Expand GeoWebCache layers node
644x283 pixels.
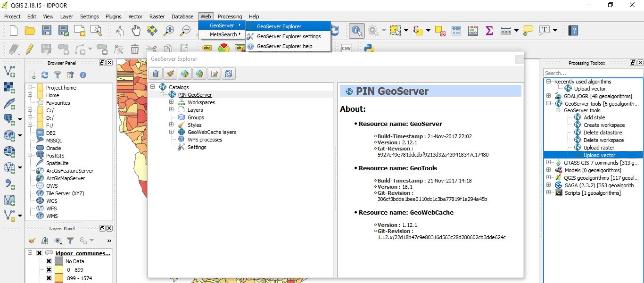click(x=172, y=132)
